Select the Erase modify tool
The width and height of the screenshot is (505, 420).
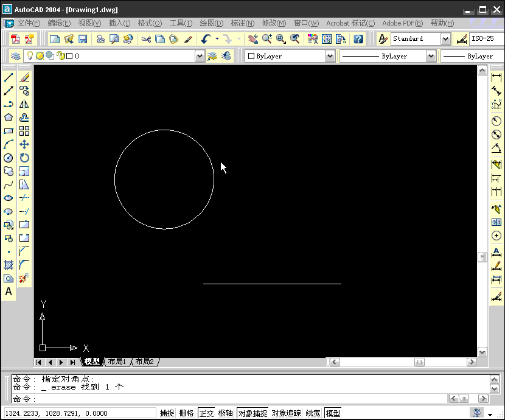(24, 77)
